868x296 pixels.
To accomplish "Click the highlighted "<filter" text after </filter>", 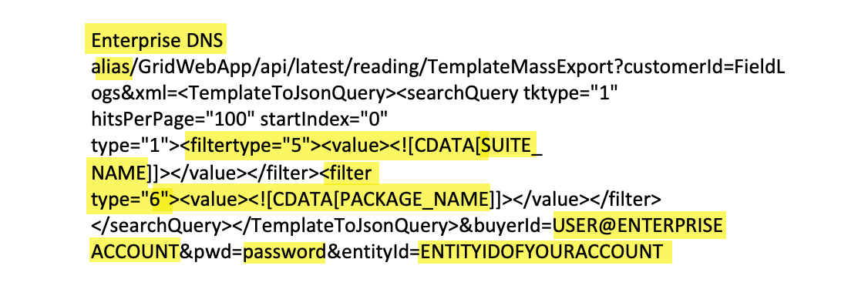I will coord(347,173).
